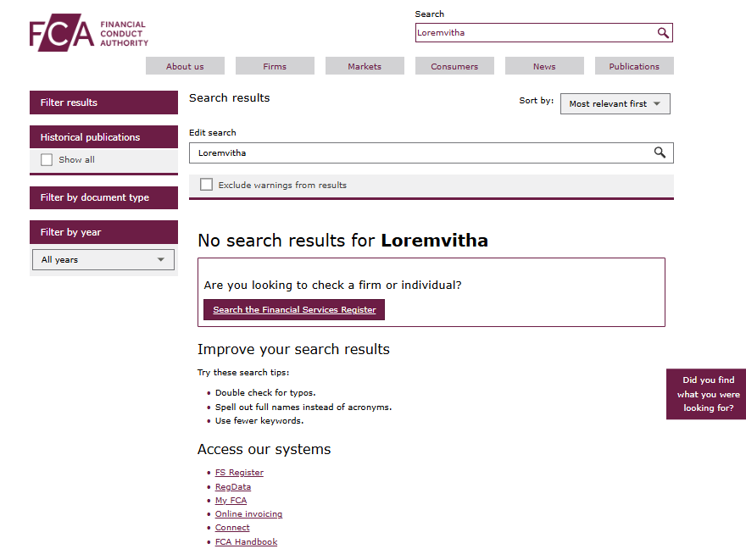746x560 pixels.
Task: Open the Sort by Most relevant first dropdown
Action: pyautogui.click(x=615, y=103)
